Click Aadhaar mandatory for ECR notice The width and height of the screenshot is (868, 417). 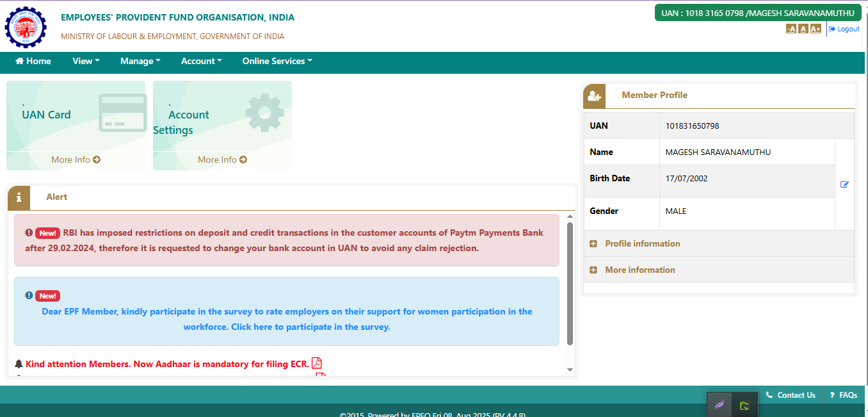tap(167, 364)
